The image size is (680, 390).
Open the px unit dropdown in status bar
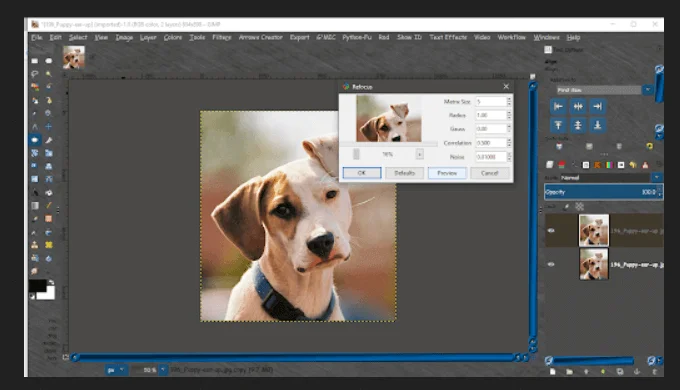pyautogui.click(x=116, y=370)
